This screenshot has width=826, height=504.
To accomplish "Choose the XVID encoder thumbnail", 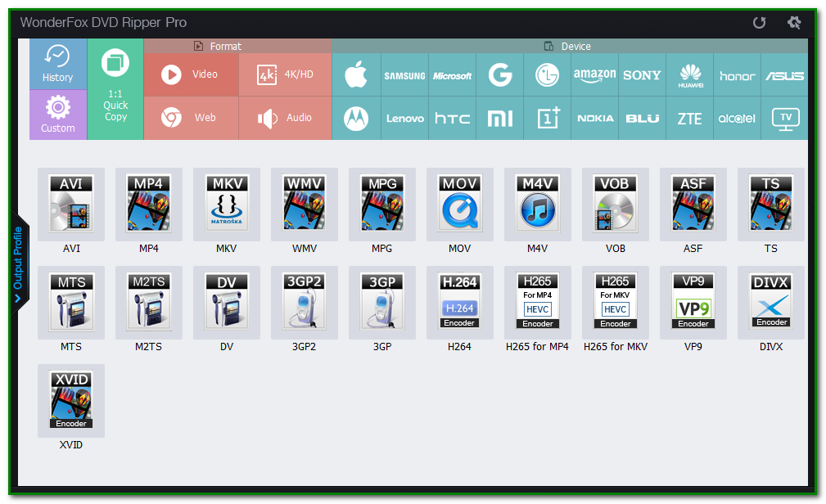I will (x=71, y=400).
